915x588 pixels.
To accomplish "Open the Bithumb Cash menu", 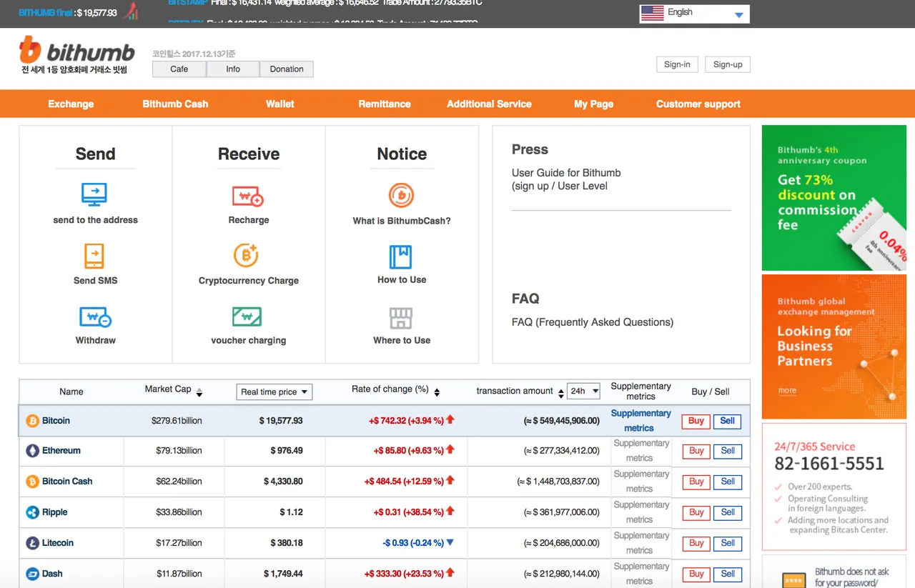I will click(175, 104).
